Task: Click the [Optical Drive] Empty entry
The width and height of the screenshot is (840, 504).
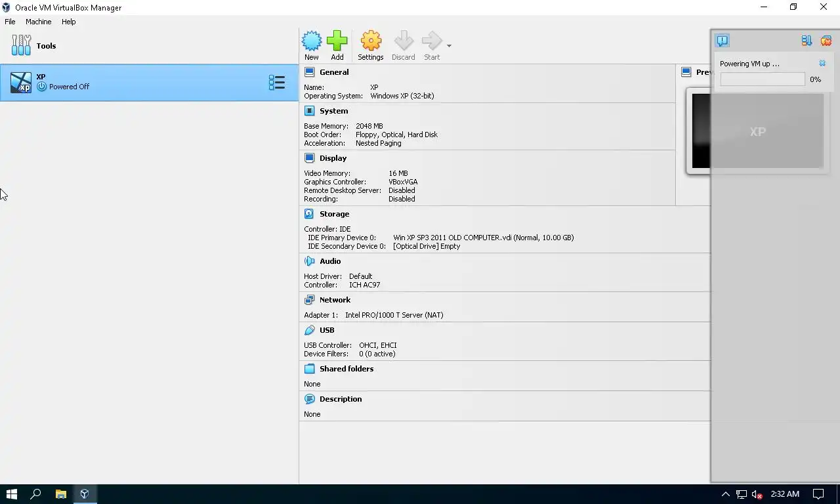Action: coord(427,246)
